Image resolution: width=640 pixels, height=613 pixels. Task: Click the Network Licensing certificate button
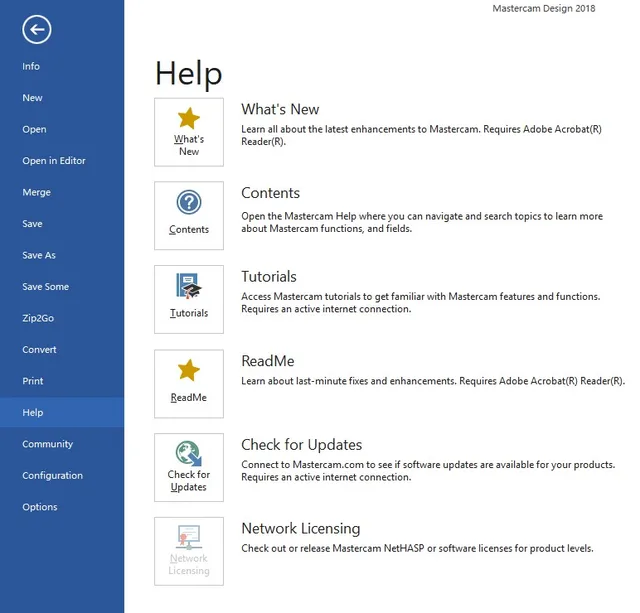(x=189, y=551)
